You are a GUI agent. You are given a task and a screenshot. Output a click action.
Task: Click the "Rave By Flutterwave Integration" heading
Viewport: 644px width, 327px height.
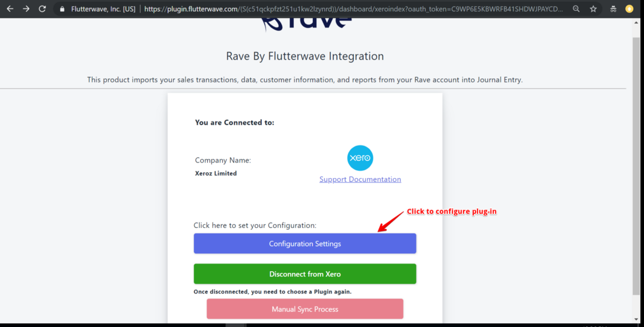(305, 56)
